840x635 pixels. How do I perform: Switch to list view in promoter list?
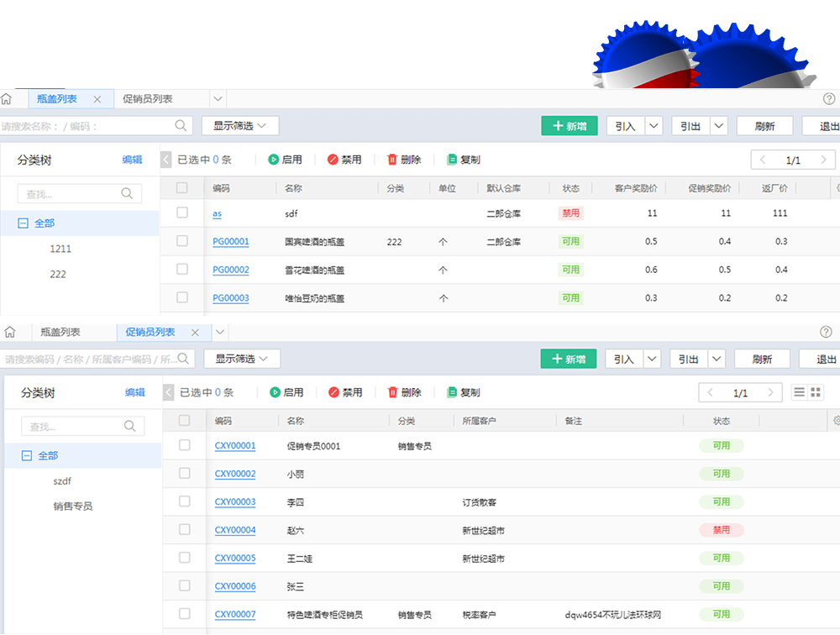[x=799, y=392]
